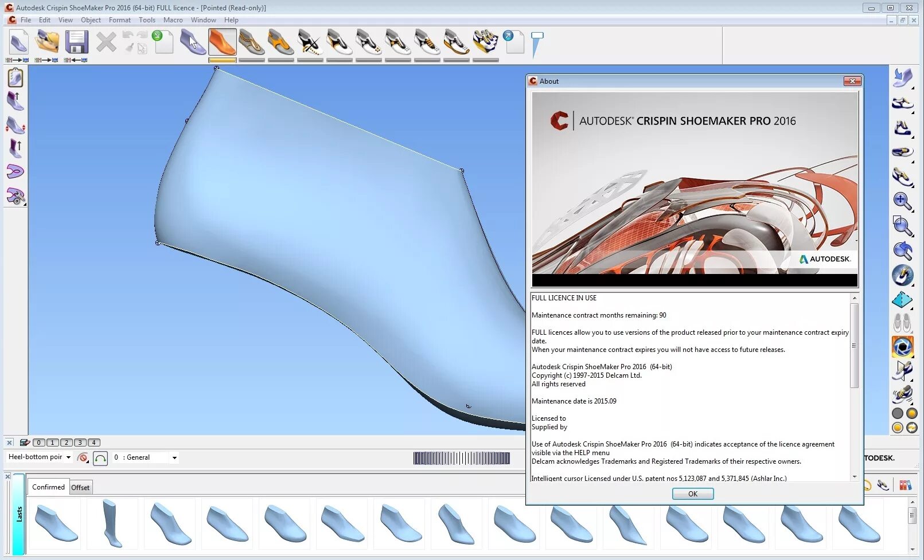Viewport: 924px width, 560px height.
Task: Toggle the dark grey circle light button
Action: 898,413
